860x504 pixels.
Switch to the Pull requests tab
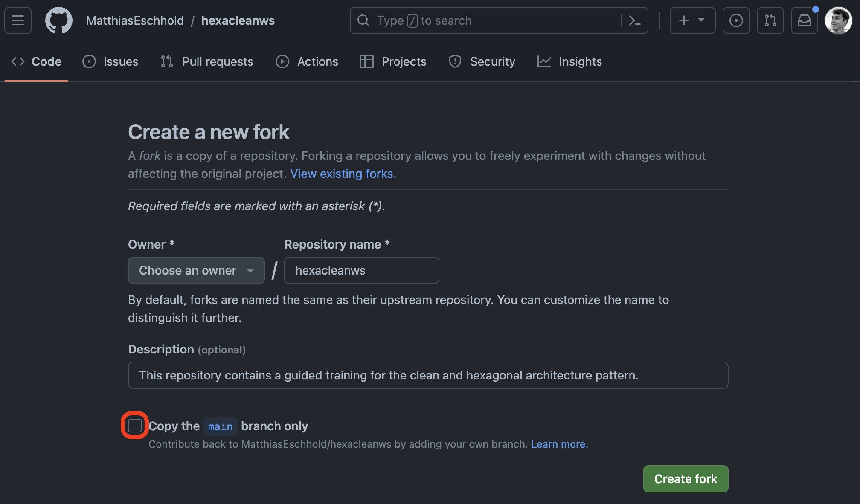click(x=207, y=61)
